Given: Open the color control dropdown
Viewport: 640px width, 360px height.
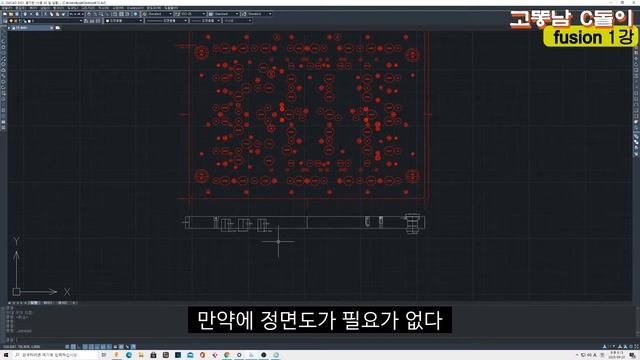Looking at the screenshot, I should pyautogui.click(x=124, y=21).
